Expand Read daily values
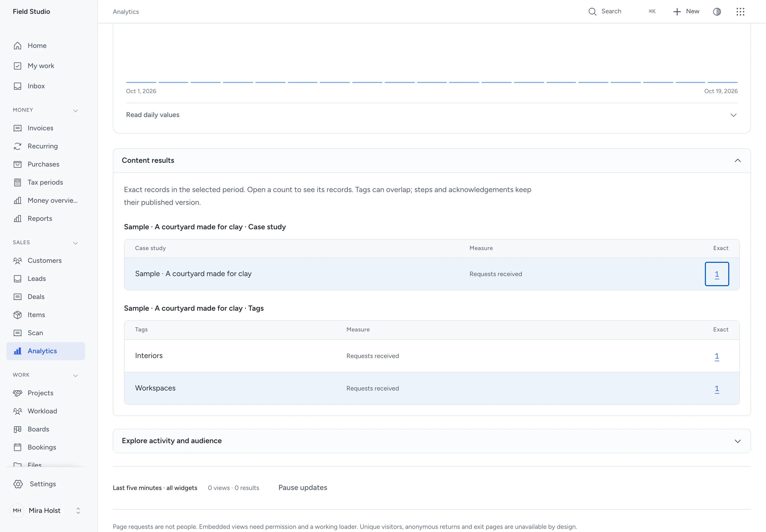Viewport: 766px width, 532px height. [x=432, y=115]
